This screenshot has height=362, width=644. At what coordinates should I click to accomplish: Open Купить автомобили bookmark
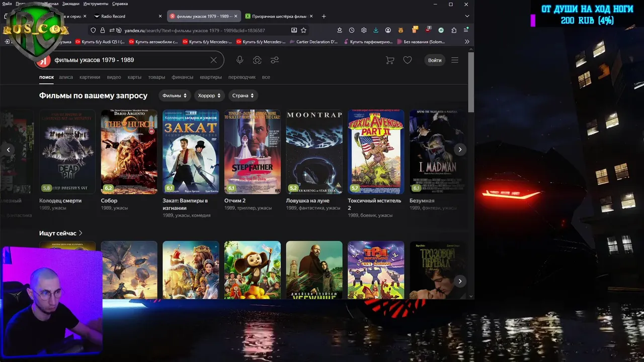(x=153, y=42)
